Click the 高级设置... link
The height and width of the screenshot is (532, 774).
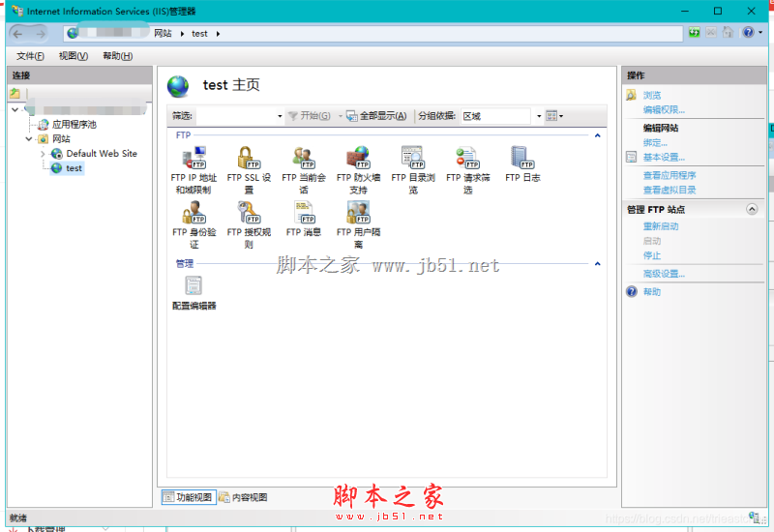(x=664, y=274)
